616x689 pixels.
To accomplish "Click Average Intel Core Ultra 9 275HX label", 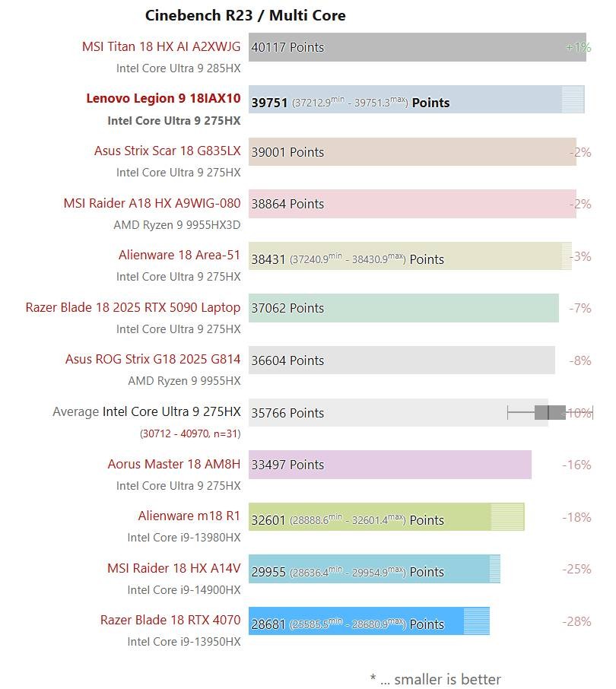I will [x=147, y=411].
